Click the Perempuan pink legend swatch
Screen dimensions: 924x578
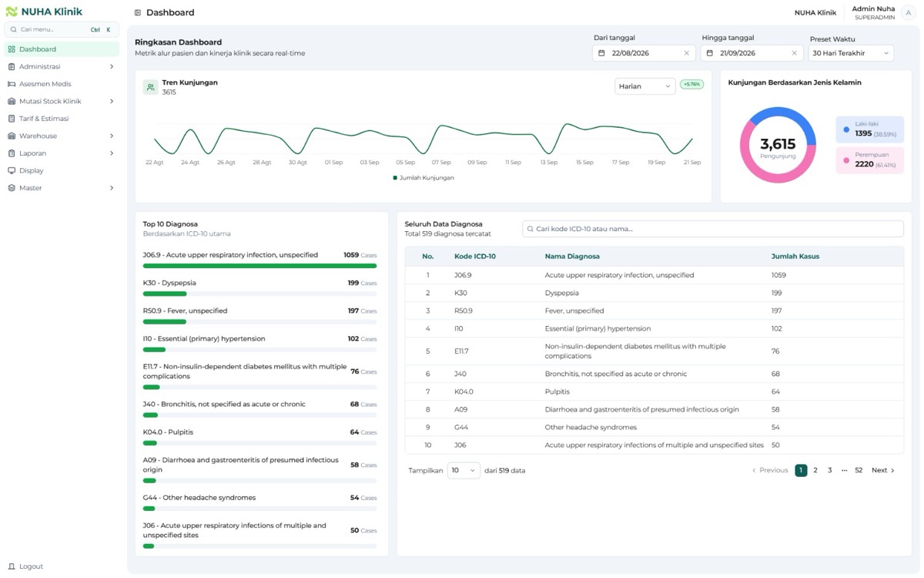pyautogui.click(x=846, y=160)
